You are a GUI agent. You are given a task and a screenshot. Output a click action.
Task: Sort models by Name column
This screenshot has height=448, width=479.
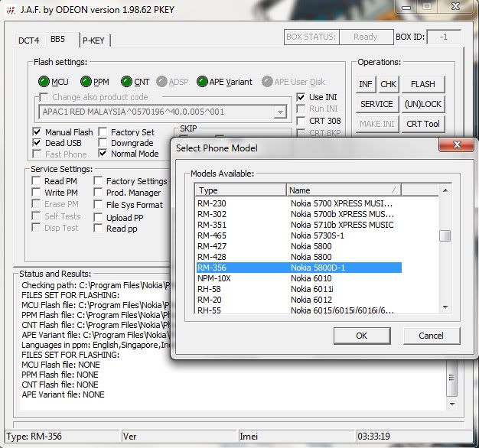(344, 190)
